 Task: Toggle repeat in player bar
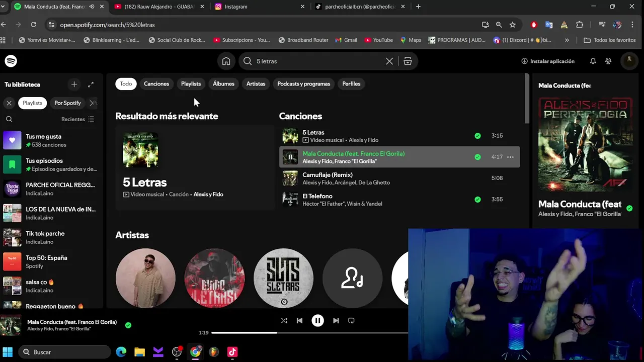coord(351,321)
